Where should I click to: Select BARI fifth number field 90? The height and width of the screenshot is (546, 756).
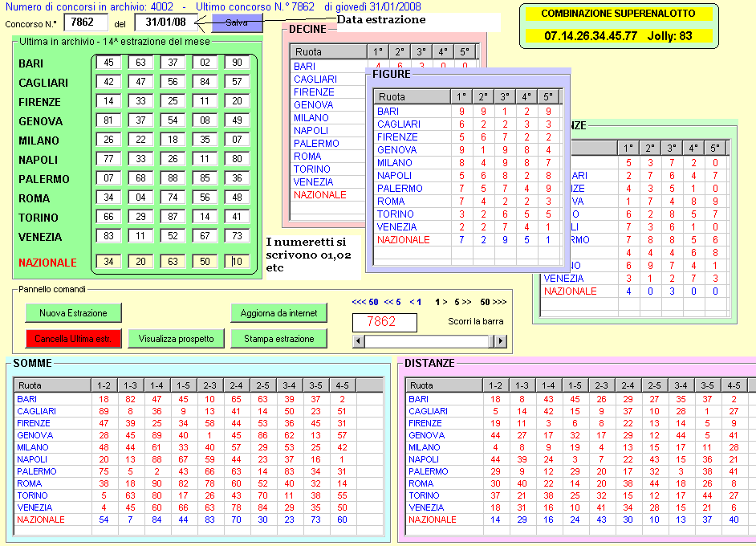point(237,62)
